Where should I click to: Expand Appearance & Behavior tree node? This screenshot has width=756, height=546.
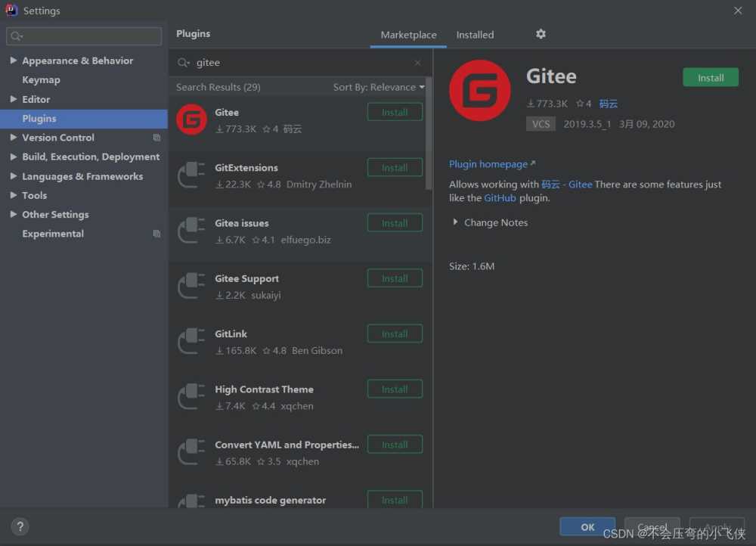pyautogui.click(x=14, y=60)
